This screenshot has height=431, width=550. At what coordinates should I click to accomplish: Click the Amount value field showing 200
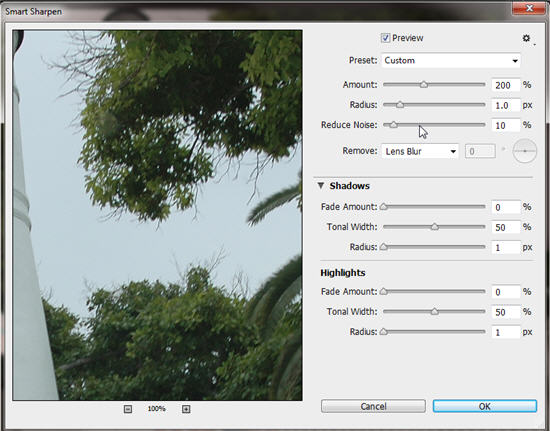click(x=505, y=85)
